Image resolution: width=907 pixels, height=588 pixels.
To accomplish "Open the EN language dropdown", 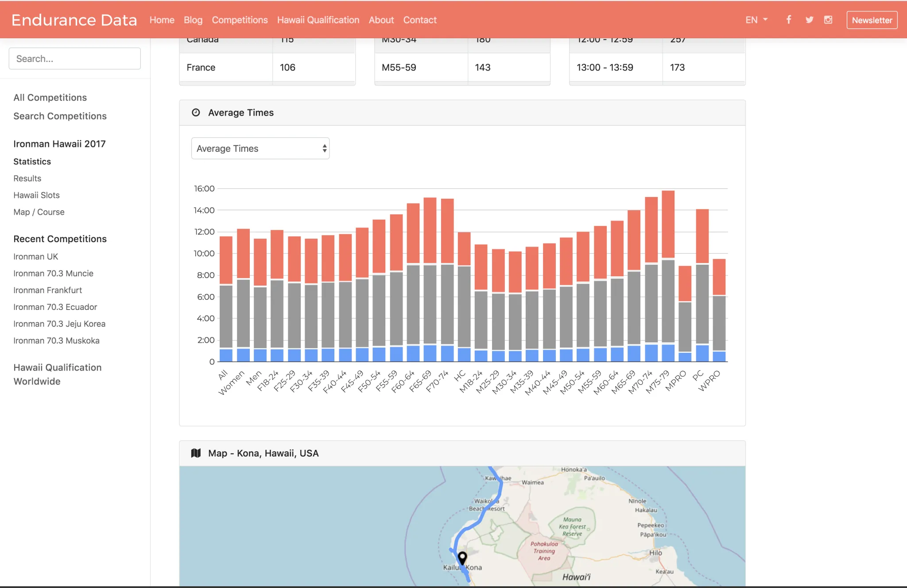I will tap(756, 19).
